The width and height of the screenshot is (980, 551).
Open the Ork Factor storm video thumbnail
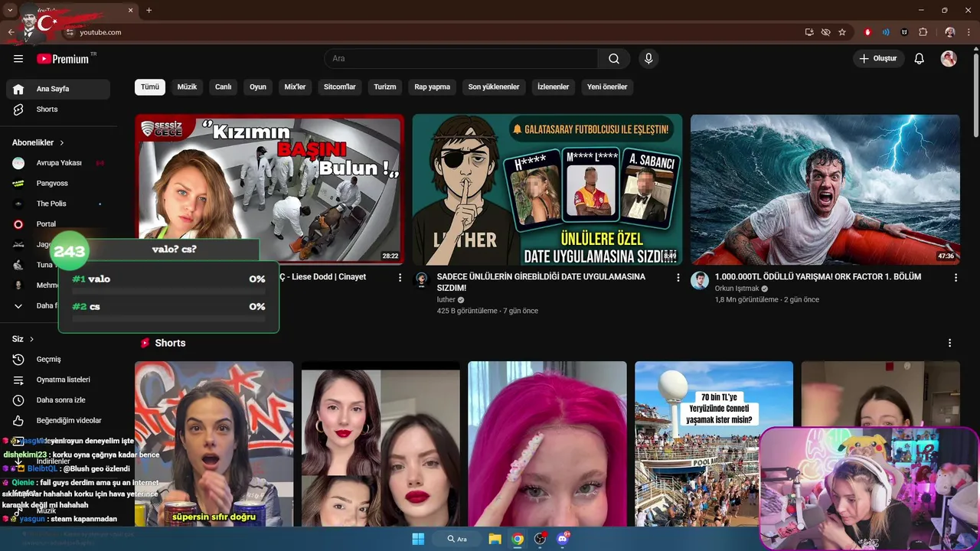pyautogui.click(x=825, y=190)
